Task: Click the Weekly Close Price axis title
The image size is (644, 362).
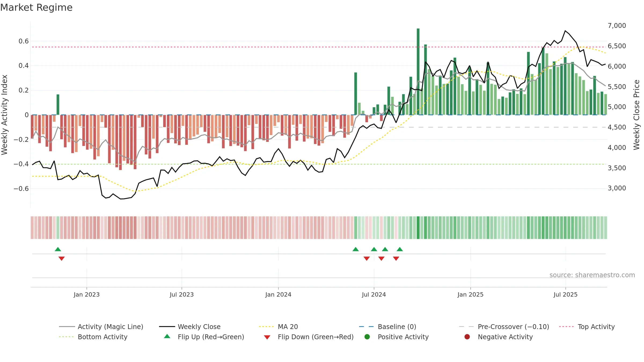Action: (636, 115)
